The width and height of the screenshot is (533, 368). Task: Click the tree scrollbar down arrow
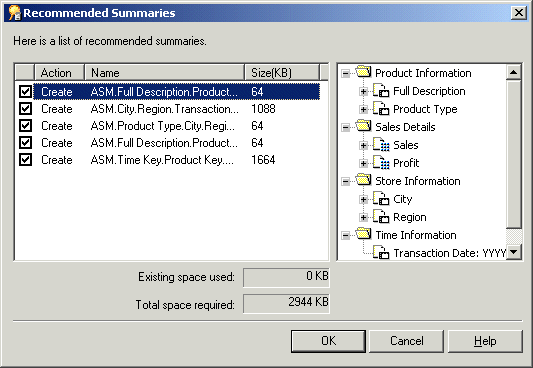tap(514, 252)
